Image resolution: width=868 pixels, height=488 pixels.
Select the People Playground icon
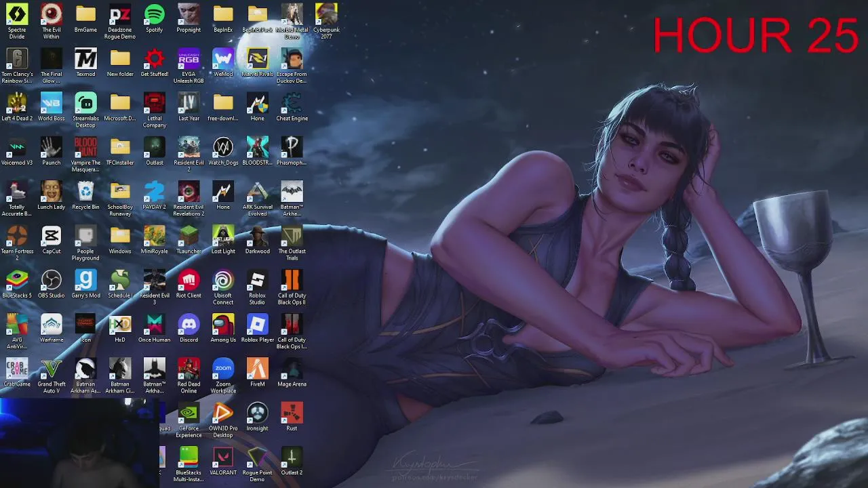pyautogui.click(x=85, y=236)
